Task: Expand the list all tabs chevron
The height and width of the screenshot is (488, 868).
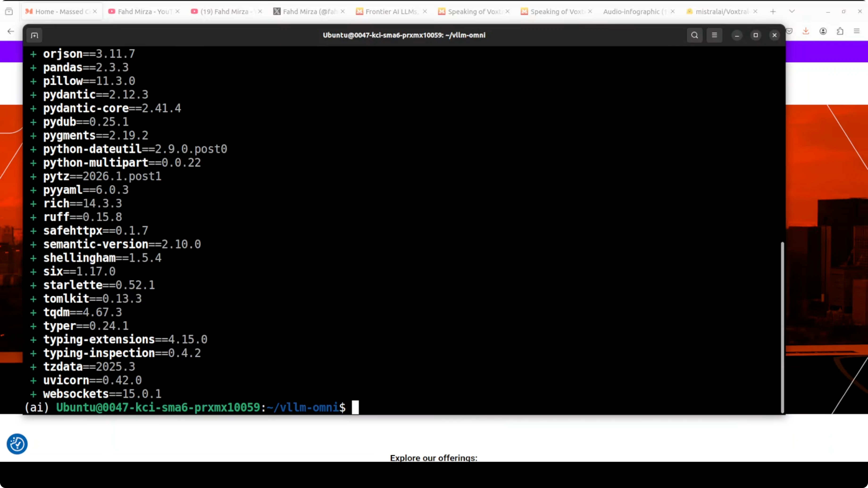Action: (x=792, y=12)
